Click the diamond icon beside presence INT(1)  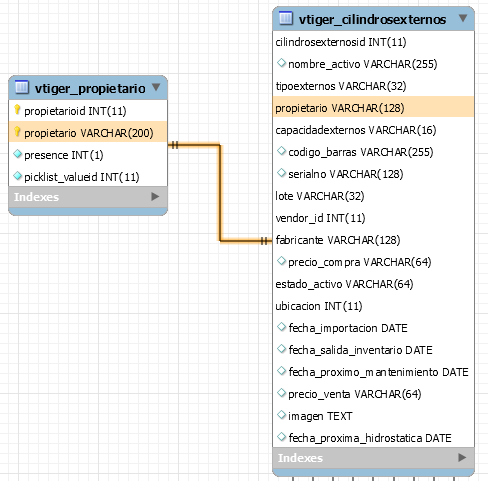[x=17, y=154]
